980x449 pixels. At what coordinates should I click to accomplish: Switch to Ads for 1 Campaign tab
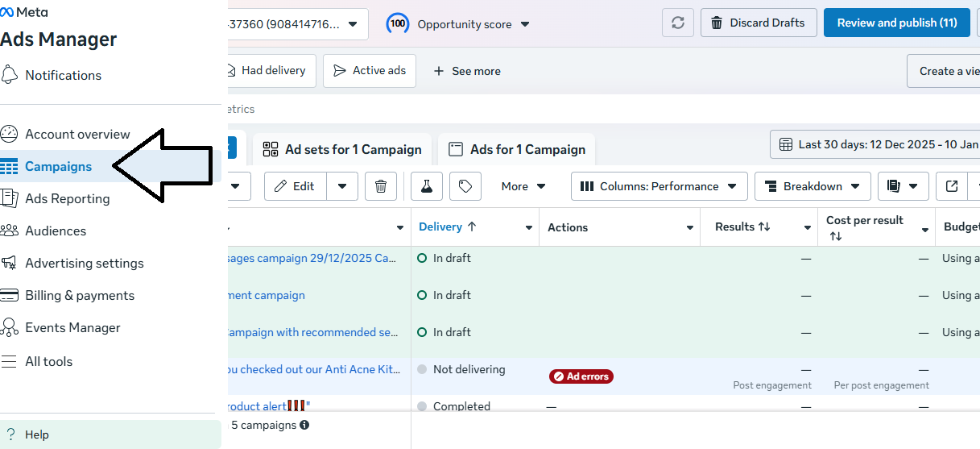coord(517,149)
